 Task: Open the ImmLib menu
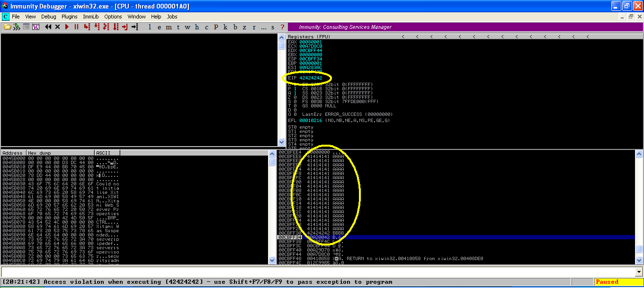(90, 17)
